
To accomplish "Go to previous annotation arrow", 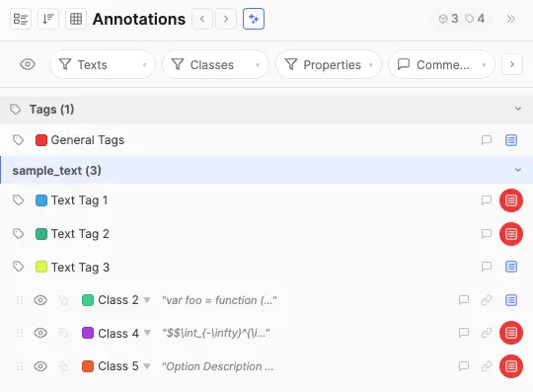I will 202,19.
